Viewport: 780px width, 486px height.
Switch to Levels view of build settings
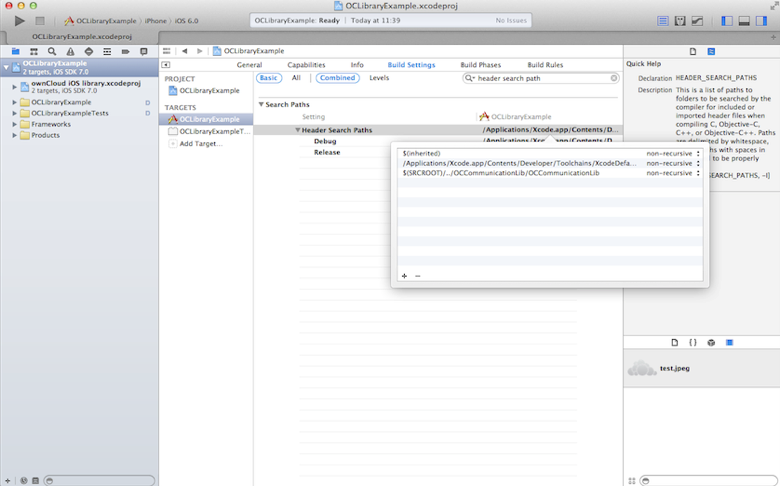[x=379, y=78]
